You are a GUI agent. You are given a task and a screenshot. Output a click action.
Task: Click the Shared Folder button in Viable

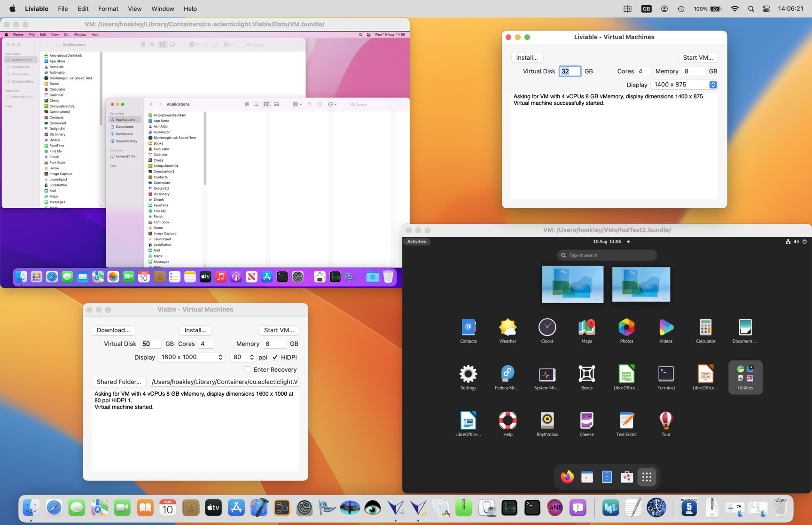pos(118,382)
